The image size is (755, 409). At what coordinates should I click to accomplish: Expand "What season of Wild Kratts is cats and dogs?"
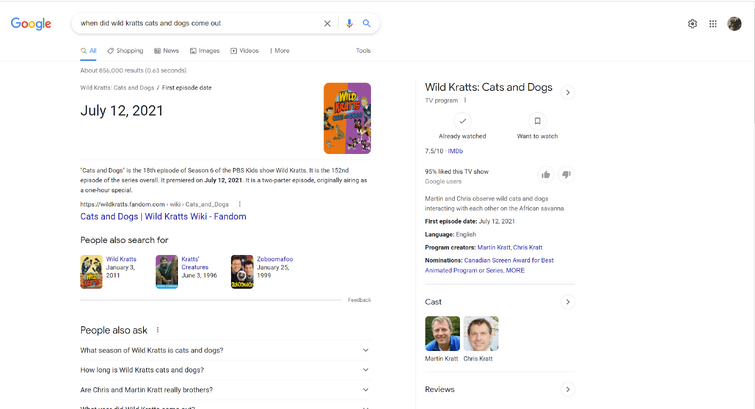[x=225, y=350]
